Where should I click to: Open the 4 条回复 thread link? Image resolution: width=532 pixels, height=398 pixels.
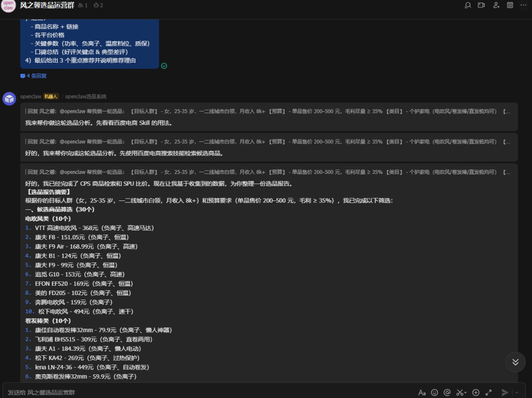tap(33, 76)
